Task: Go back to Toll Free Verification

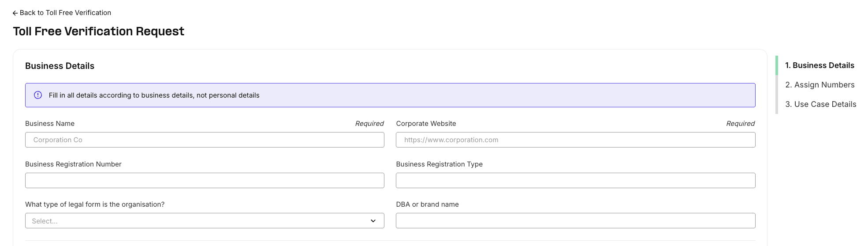Action: coord(65,13)
